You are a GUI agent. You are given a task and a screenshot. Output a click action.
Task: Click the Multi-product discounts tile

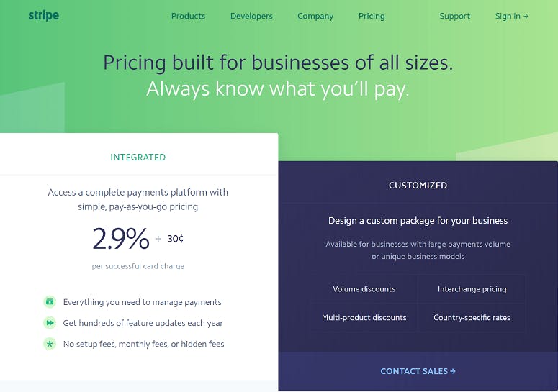click(x=364, y=317)
